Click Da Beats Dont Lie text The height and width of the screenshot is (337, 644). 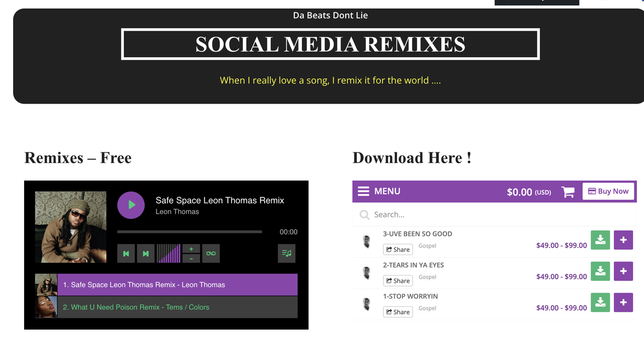pos(331,16)
